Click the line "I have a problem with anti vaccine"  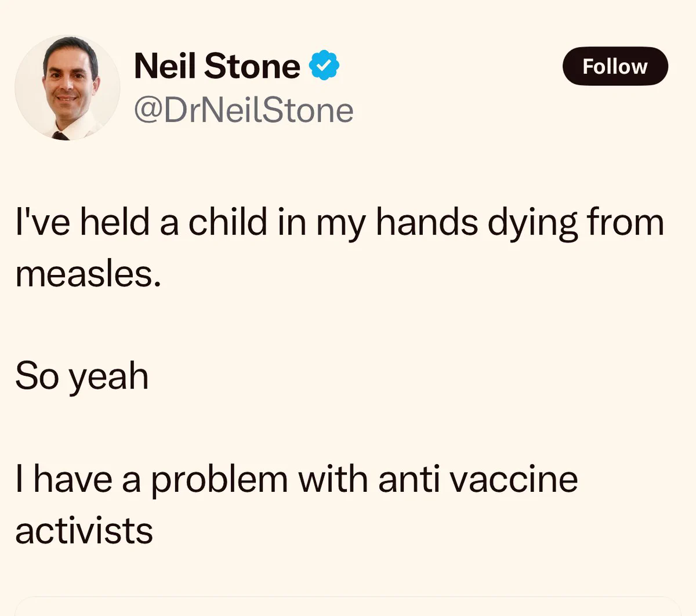pos(296,481)
